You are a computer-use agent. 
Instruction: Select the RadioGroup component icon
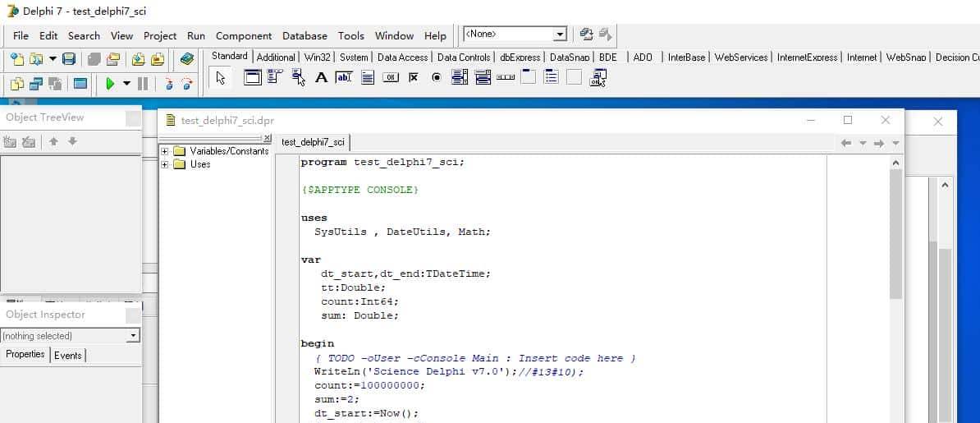[x=552, y=77]
